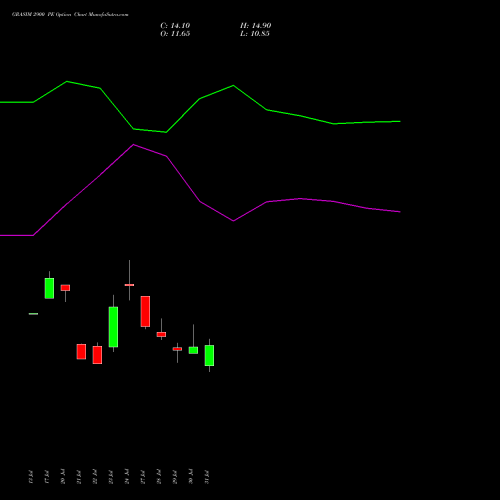Select the last green candle above 31 Jul

(209, 356)
